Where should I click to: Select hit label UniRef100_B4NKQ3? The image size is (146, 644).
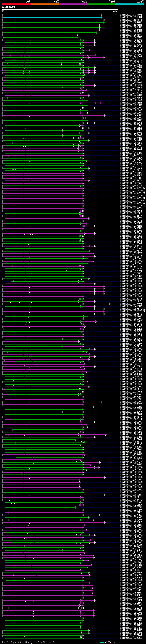[131, 115]
